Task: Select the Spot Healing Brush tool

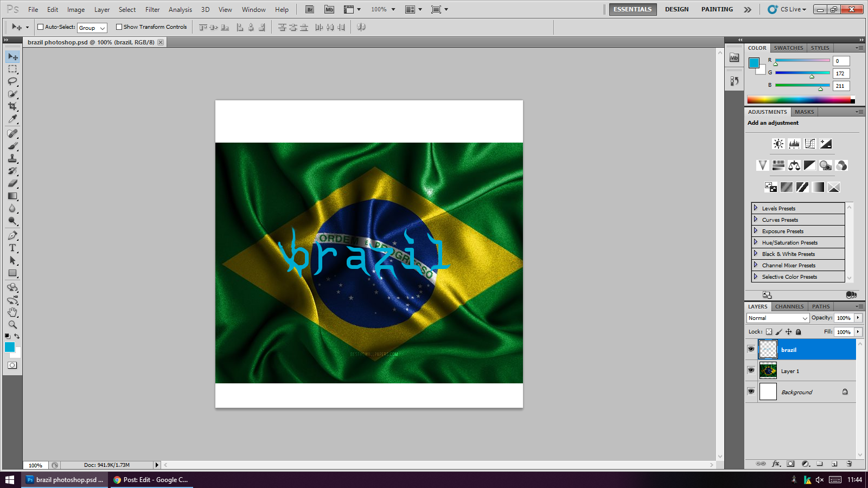Action: [x=12, y=133]
